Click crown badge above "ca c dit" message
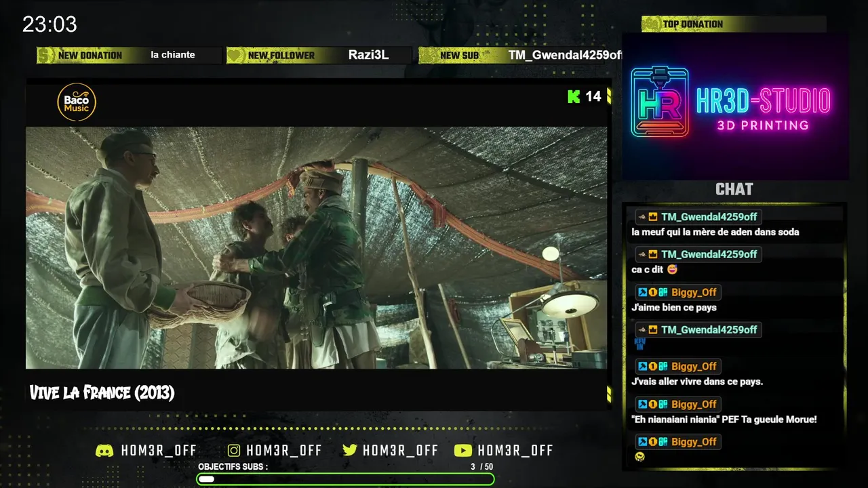 point(653,254)
